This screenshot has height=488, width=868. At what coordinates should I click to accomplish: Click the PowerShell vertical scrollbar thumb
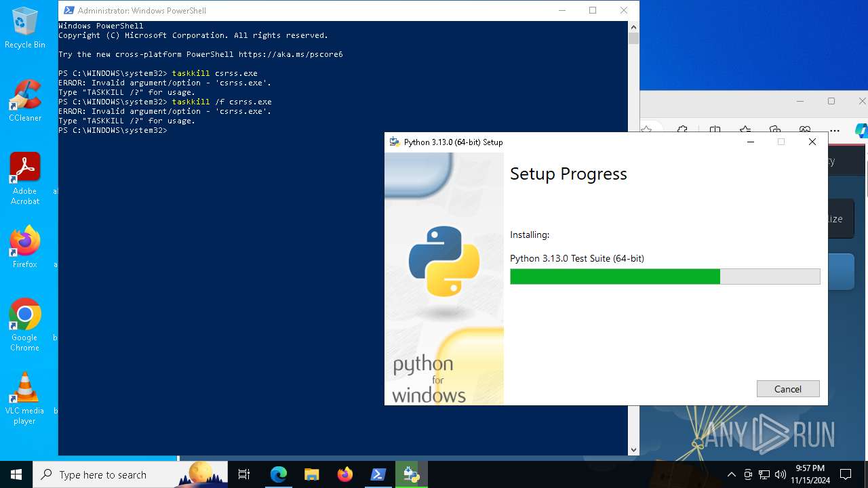point(633,39)
